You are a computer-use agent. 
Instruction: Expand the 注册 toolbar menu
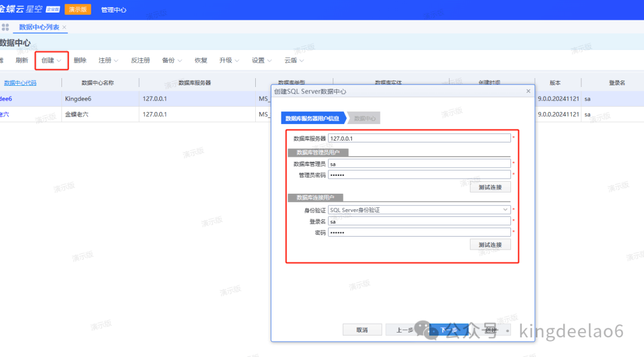109,60
